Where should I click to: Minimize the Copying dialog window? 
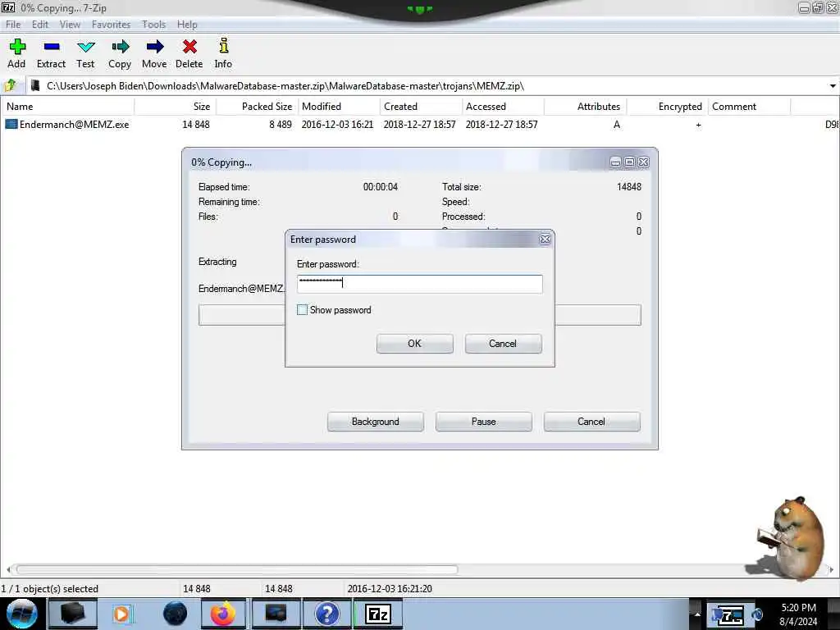click(615, 162)
